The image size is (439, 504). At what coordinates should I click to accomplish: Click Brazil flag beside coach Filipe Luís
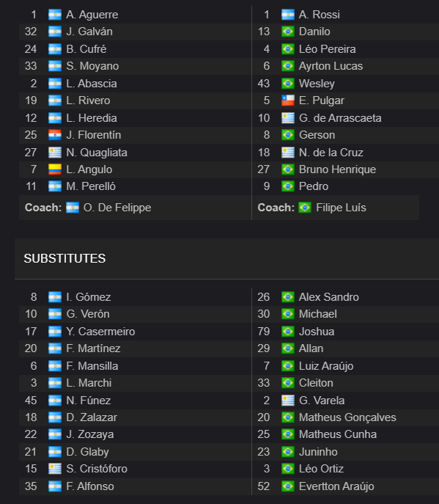coord(305,208)
